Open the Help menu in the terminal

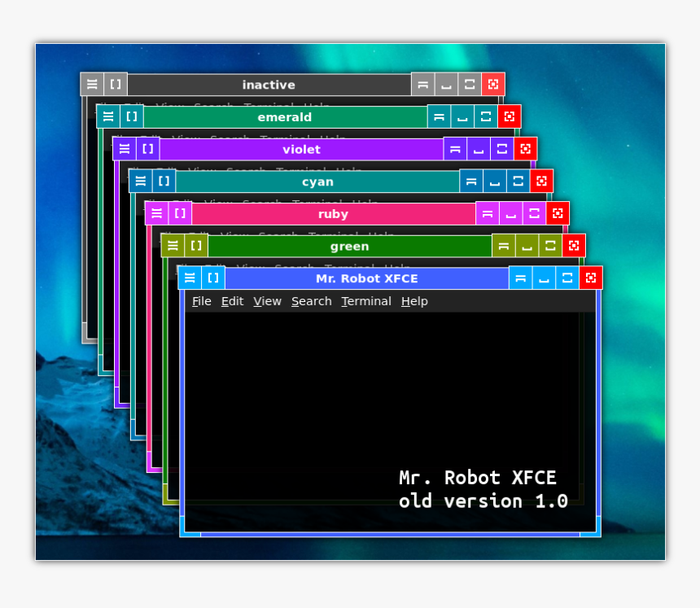point(414,301)
